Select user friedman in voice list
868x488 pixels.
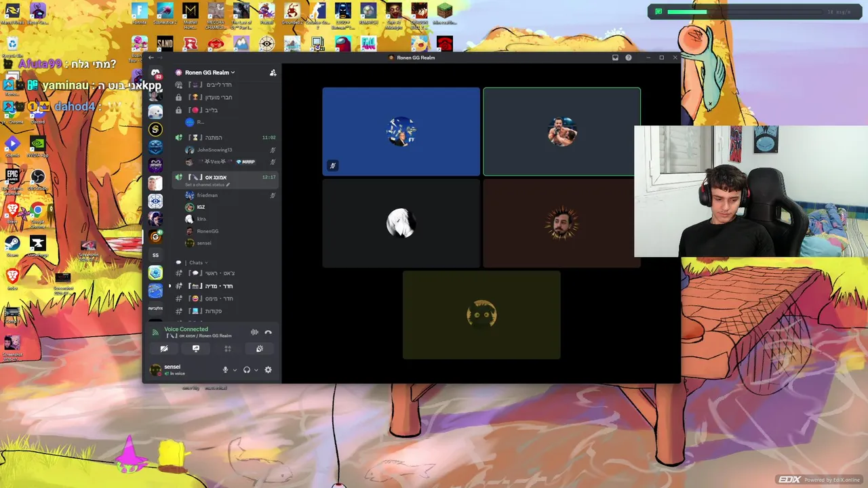[x=231, y=195]
